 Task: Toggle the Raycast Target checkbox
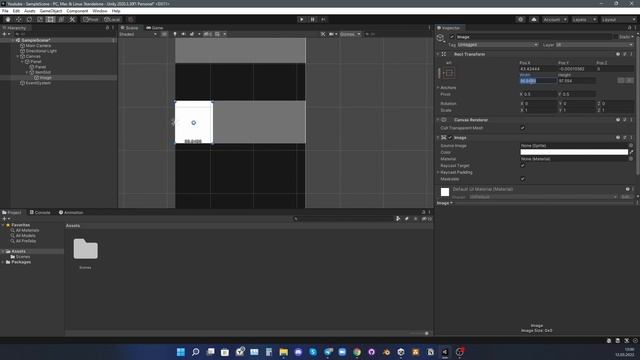(522, 166)
